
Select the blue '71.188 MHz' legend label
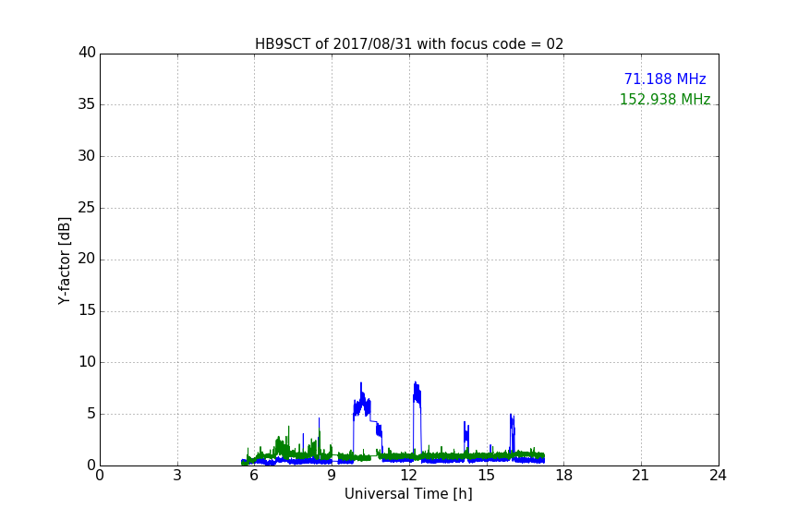click(665, 79)
